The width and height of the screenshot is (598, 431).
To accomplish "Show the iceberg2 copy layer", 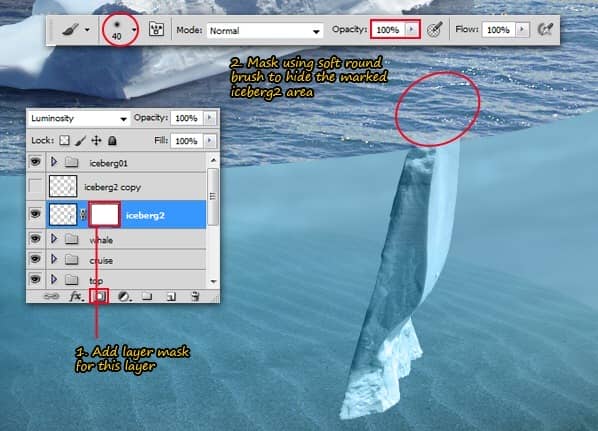I will [35, 186].
